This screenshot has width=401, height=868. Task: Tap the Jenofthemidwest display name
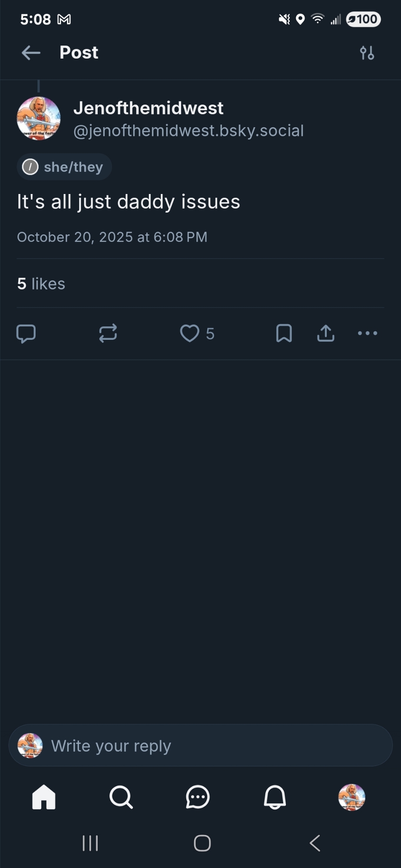tap(148, 108)
